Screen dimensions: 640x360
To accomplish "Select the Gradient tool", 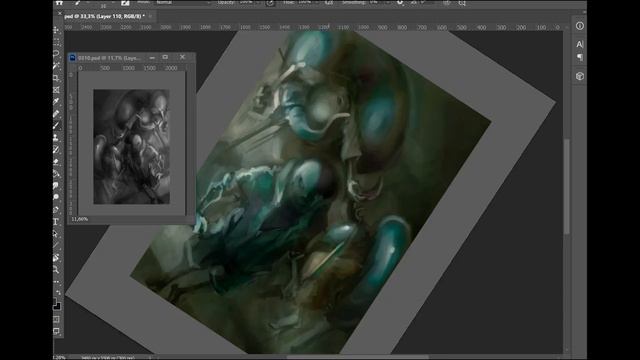I will coord(56,173).
